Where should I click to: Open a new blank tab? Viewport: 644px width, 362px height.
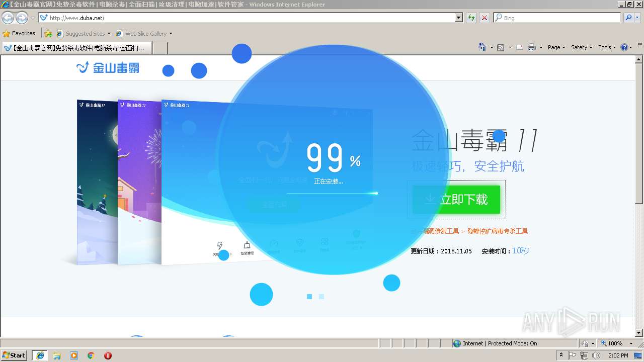(x=160, y=48)
